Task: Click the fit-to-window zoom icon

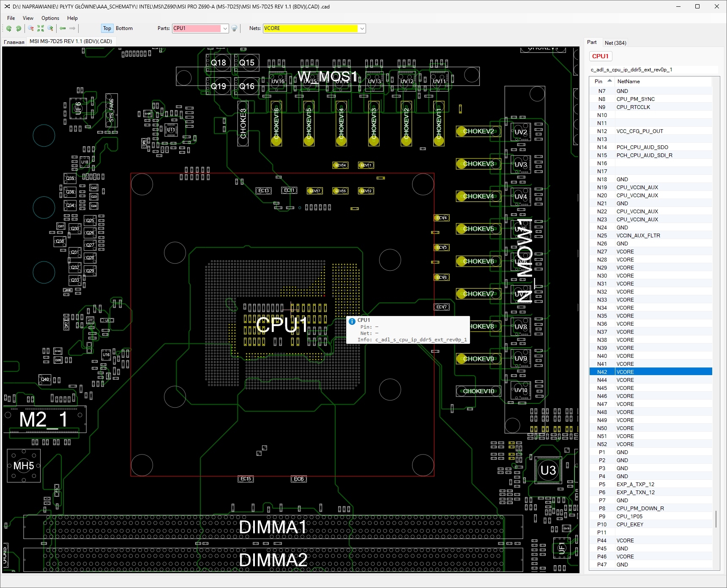Action: pos(41,28)
